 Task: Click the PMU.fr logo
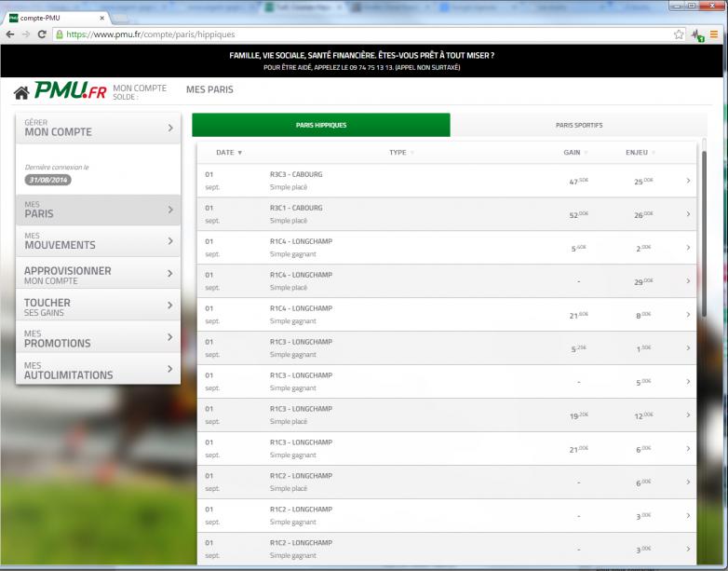(x=71, y=90)
